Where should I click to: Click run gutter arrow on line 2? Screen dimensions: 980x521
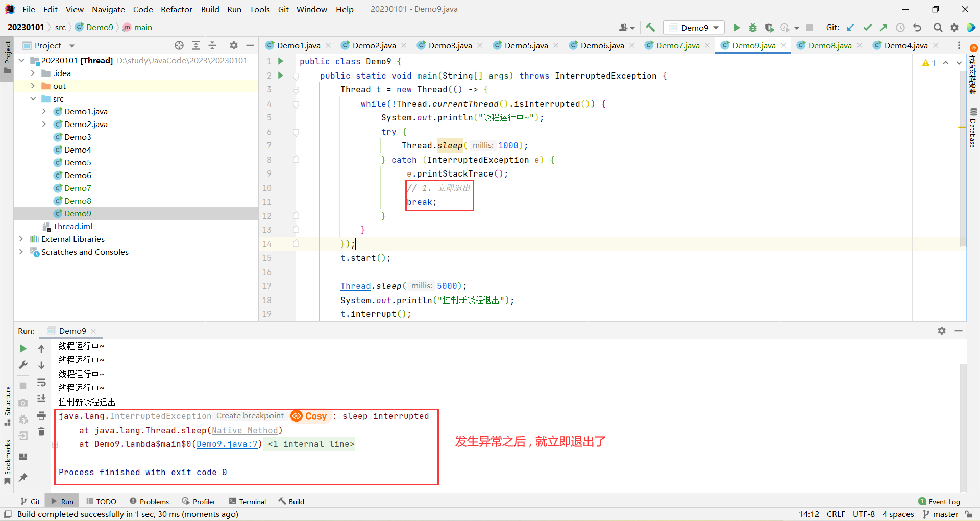[280, 76]
